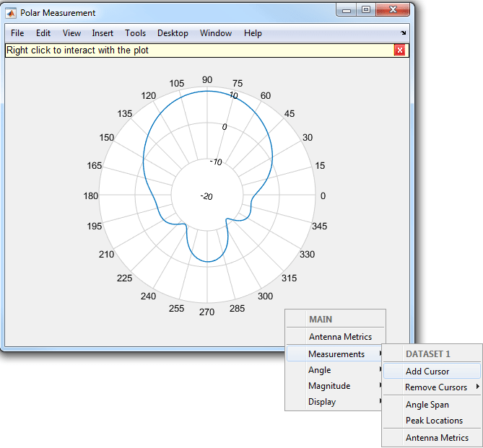
Task: Close the Polar Measurement window
Action: [x=393, y=10]
